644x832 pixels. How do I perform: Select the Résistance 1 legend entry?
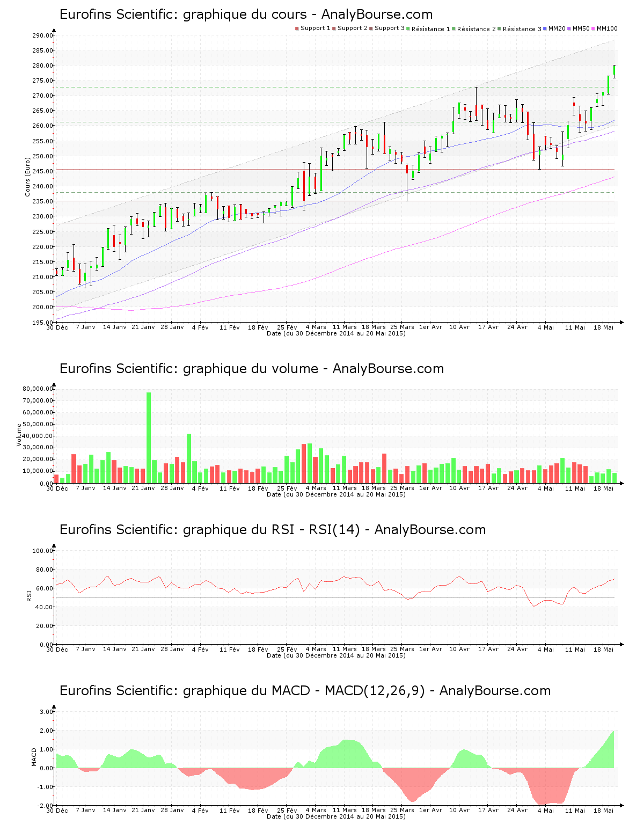click(428, 28)
